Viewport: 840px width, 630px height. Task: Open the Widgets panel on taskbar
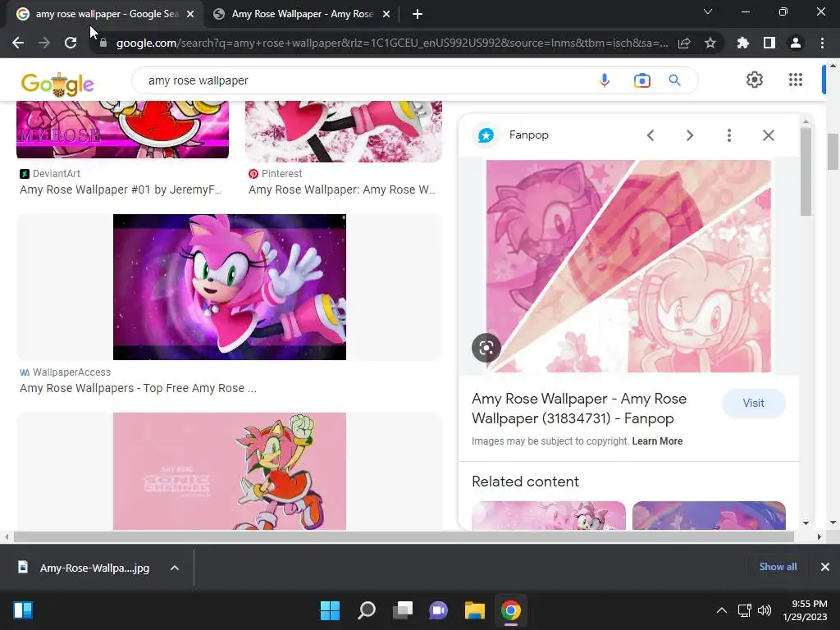23,610
